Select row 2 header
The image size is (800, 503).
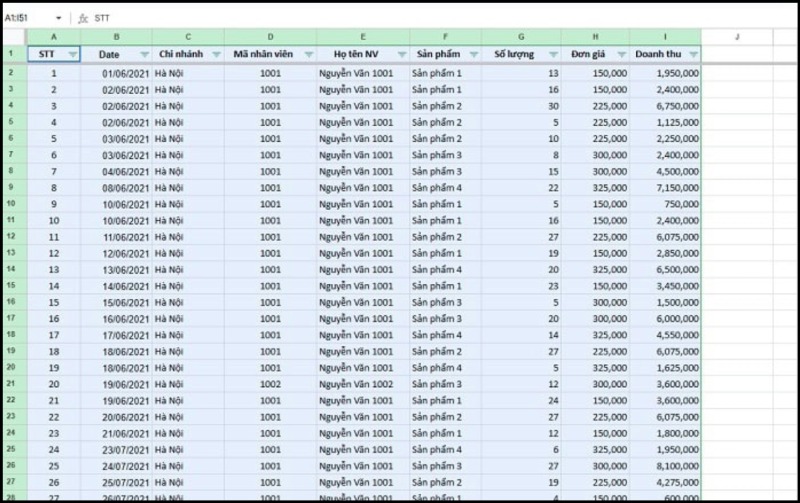click(10, 73)
